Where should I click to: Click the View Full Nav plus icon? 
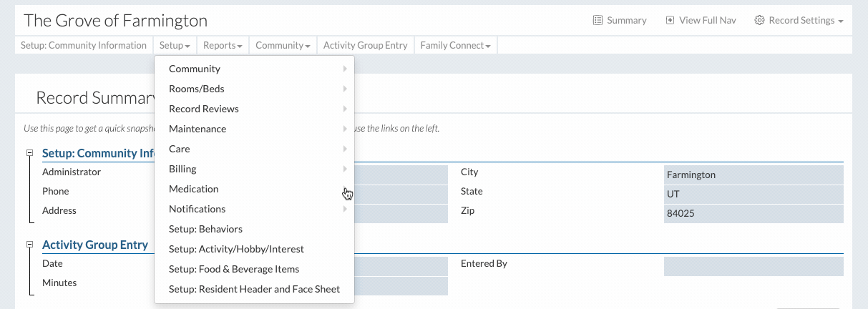(x=670, y=21)
